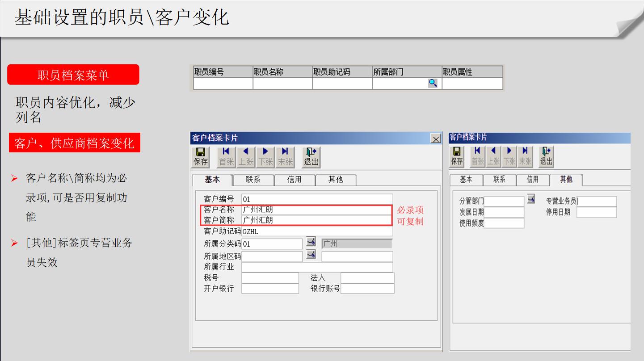This screenshot has width=644, height=361.
Task: Select the 基本 tab on right card
Action: pos(466,180)
